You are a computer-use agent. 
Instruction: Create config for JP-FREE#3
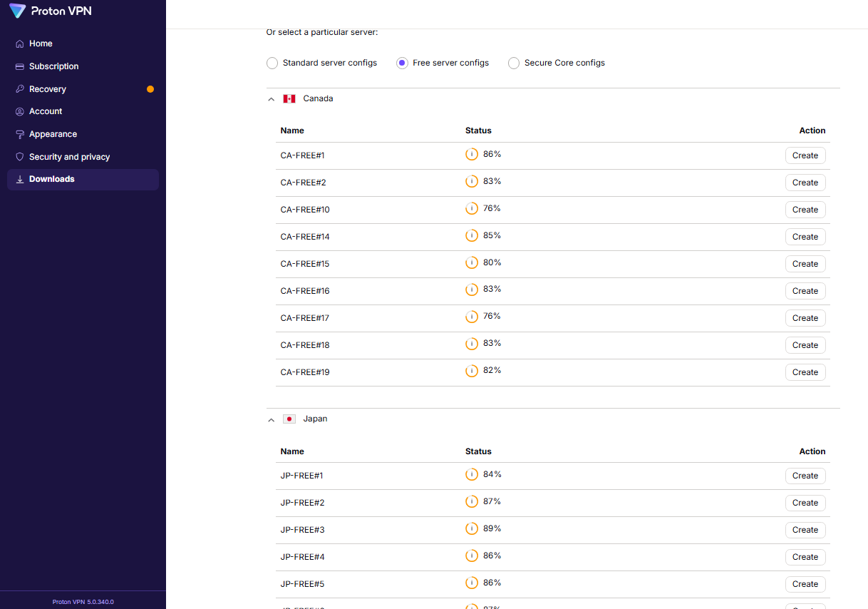pyautogui.click(x=805, y=530)
